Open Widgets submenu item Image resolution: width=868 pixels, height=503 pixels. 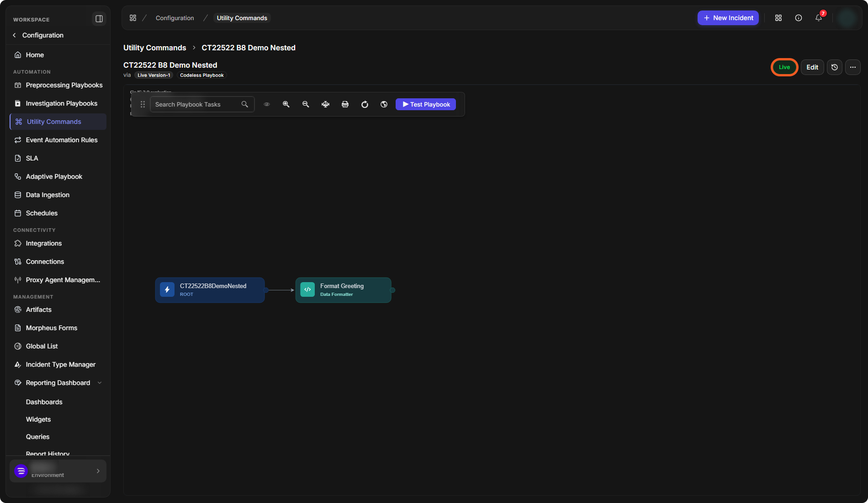[x=38, y=419]
